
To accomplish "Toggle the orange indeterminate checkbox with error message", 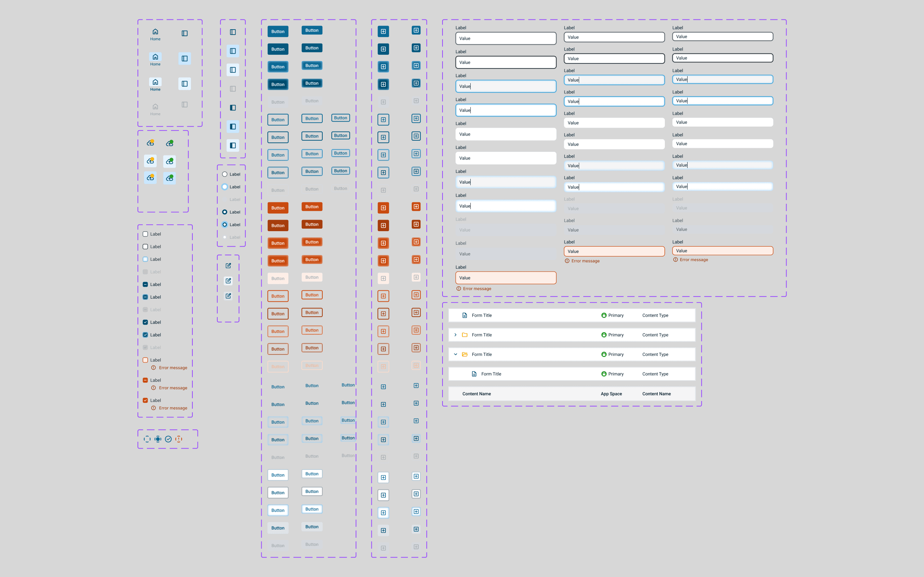I will (145, 380).
